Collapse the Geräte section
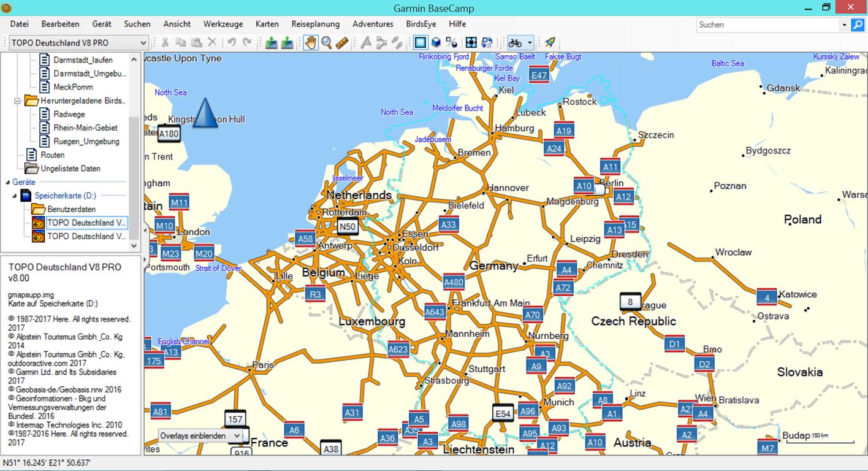 [7, 182]
